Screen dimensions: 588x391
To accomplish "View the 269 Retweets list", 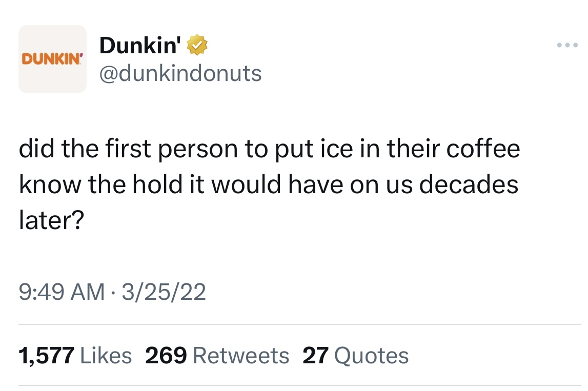I will (217, 355).
